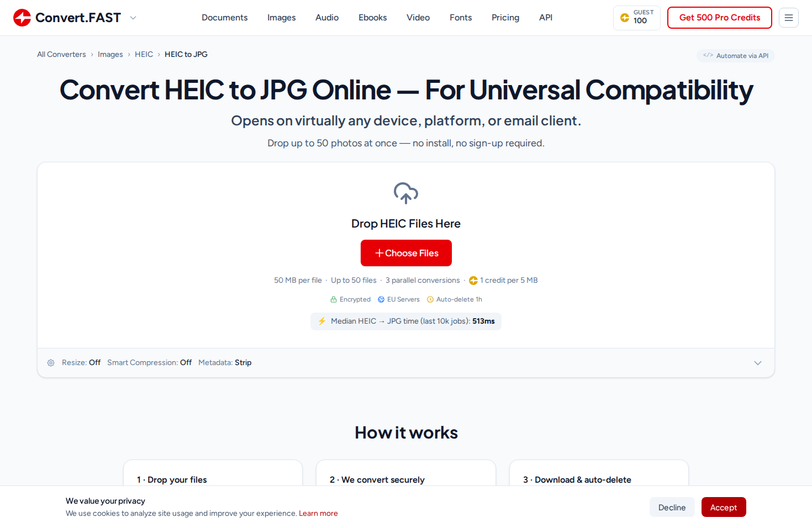
Task: Click the coin icon next to 1 credit per 5 MB
Action: 473,281
